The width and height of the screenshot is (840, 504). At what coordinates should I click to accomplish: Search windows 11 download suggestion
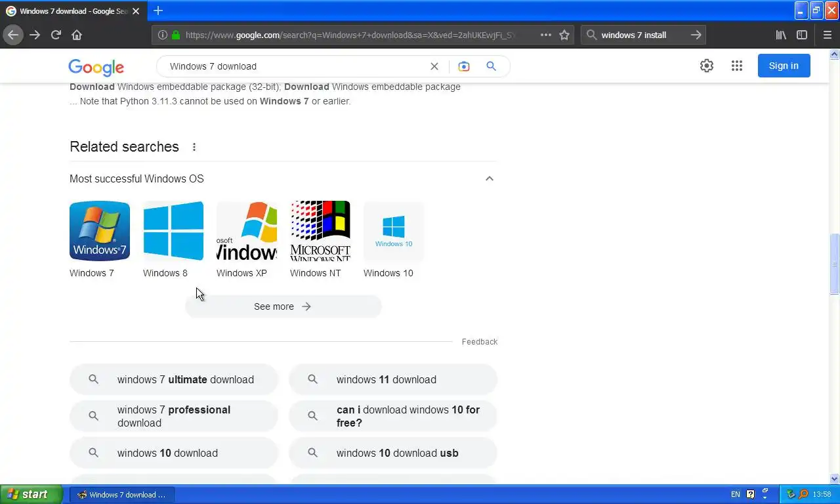[393, 379]
